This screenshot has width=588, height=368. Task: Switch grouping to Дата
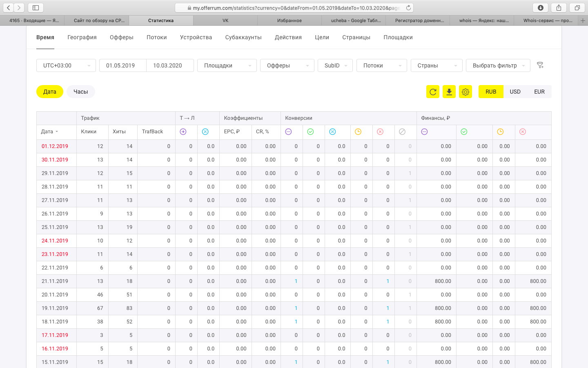tap(50, 92)
